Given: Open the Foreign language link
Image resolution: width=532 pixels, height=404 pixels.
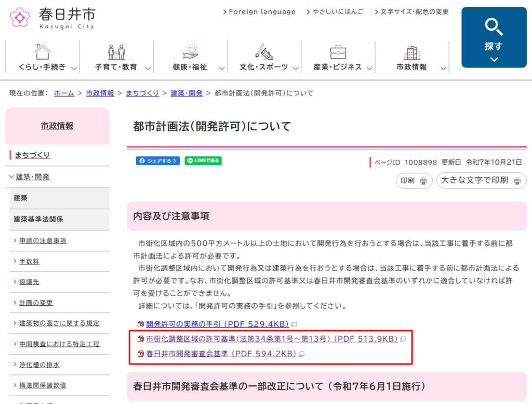Looking at the screenshot, I should 260,11.
